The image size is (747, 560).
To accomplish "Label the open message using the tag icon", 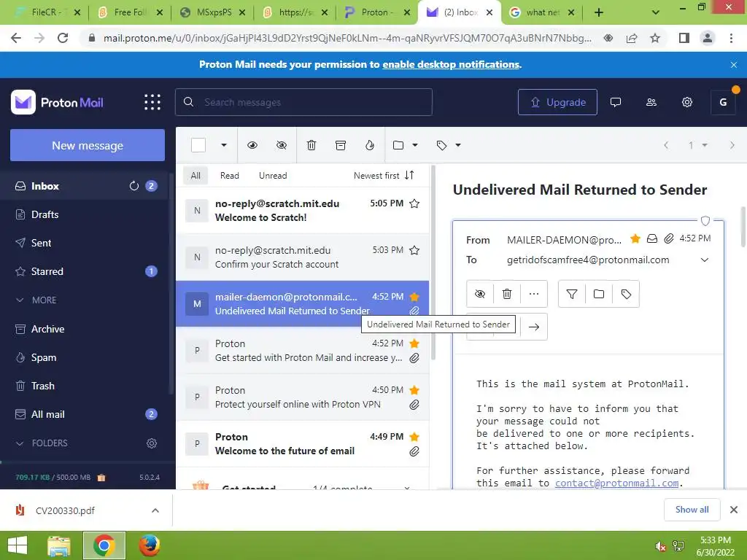I will tap(626, 294).
